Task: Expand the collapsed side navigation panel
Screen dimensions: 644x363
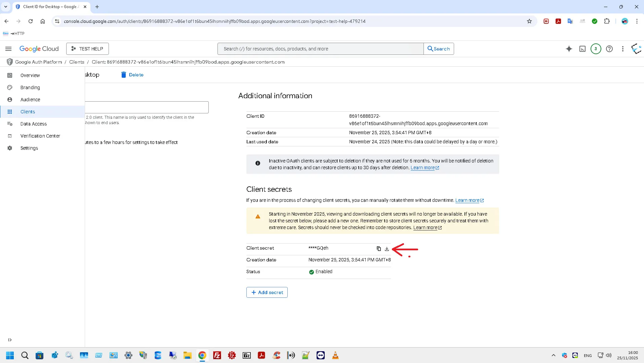Action: (x=10, y=340)
